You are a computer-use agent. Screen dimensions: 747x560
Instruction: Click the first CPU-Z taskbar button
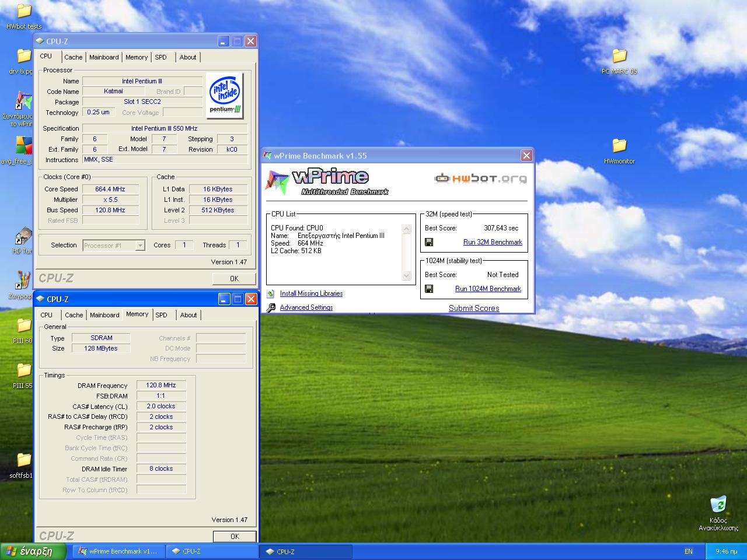(212, 551)
